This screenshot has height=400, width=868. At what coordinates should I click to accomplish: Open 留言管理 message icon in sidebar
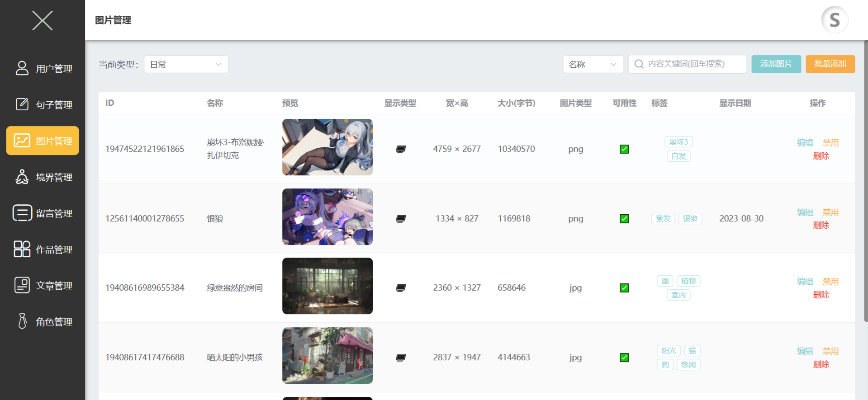[22, 213]
